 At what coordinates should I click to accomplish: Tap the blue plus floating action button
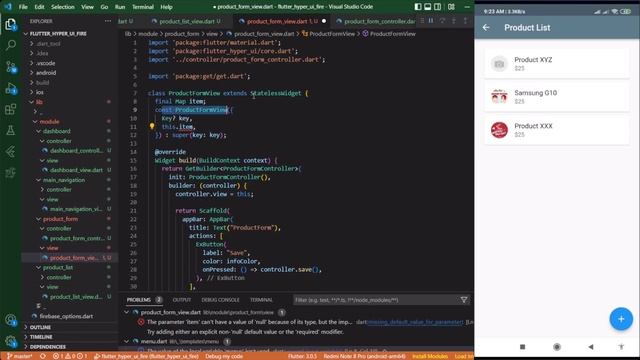[x=621, y=319]
